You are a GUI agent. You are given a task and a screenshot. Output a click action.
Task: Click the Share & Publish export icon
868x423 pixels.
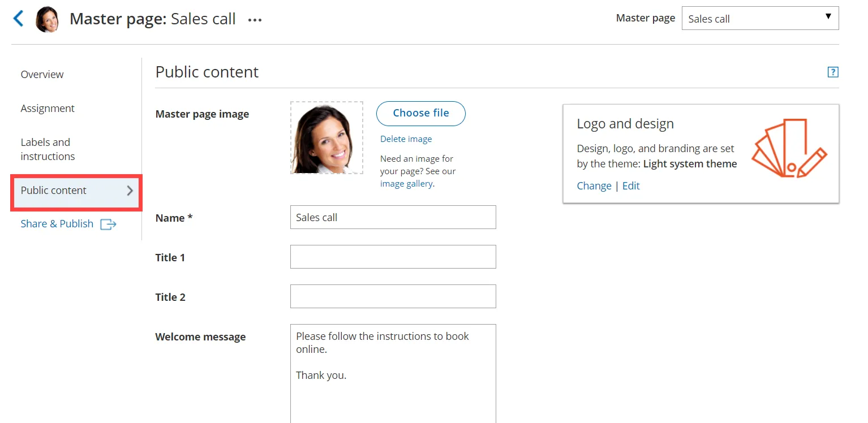click(108, 225)
